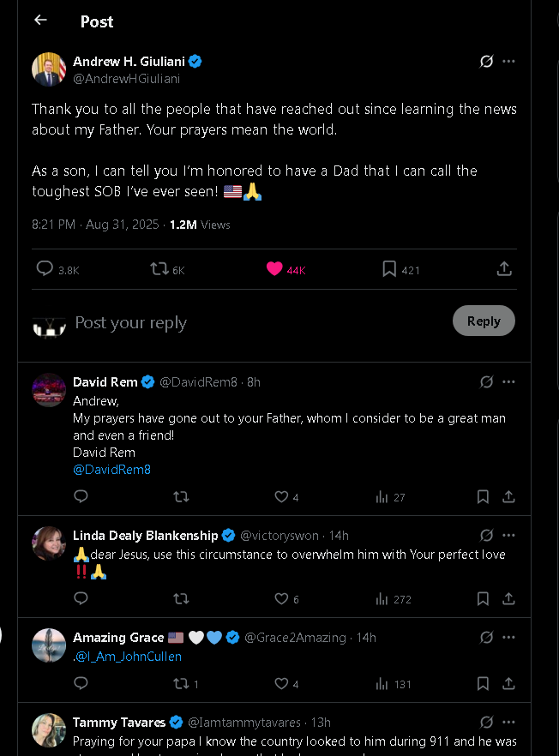The image size is (559, 756).
Task: Open more options on Tammy Tavares's reply
Action: [x=509, y=722]
